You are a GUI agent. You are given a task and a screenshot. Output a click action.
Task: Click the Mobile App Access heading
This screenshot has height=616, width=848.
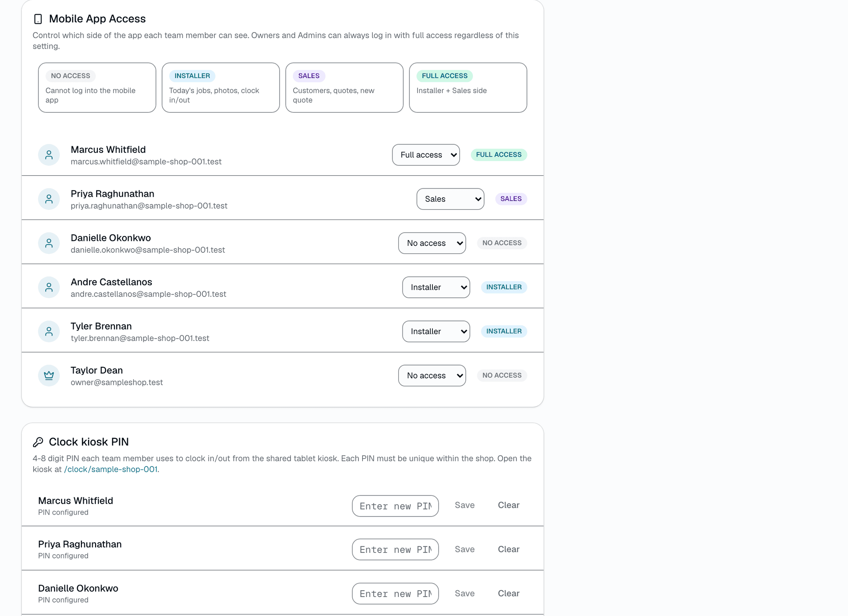pos(97,19)
